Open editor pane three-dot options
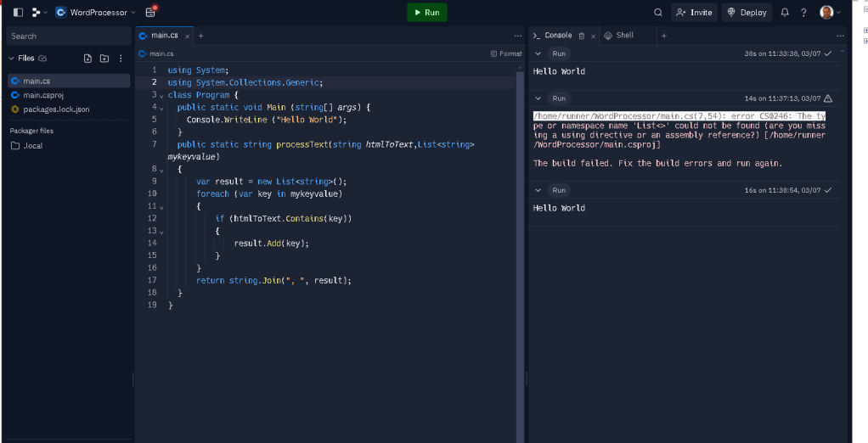868x443 pixels. pyautogui.click(x=517, y=36)
